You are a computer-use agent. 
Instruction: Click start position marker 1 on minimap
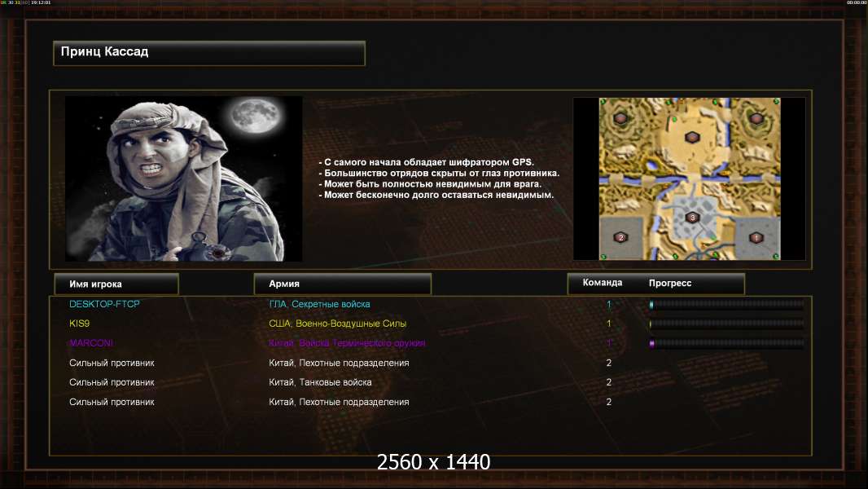click(756, 238)
